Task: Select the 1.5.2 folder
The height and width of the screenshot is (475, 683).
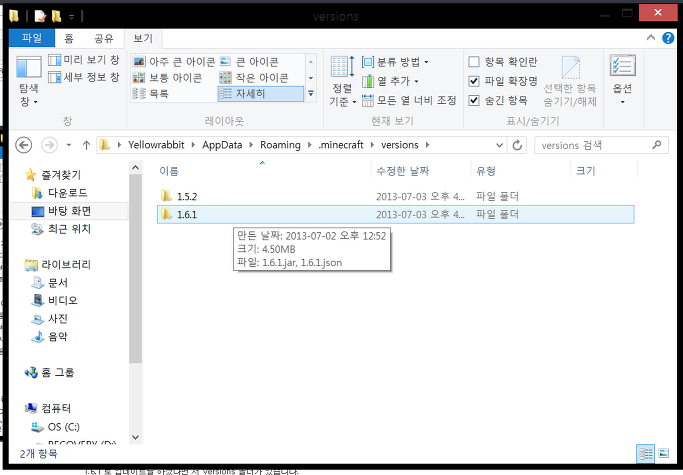Action: (x=396, y=197)
